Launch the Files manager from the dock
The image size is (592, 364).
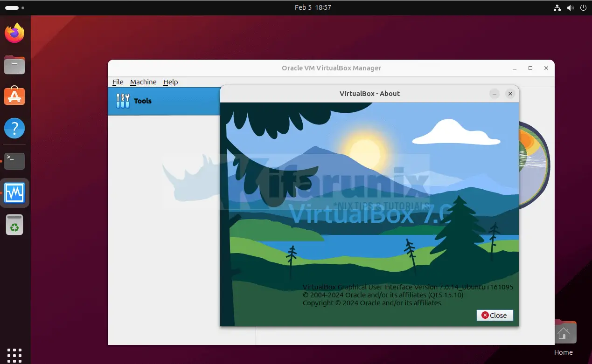pos(14,65)
